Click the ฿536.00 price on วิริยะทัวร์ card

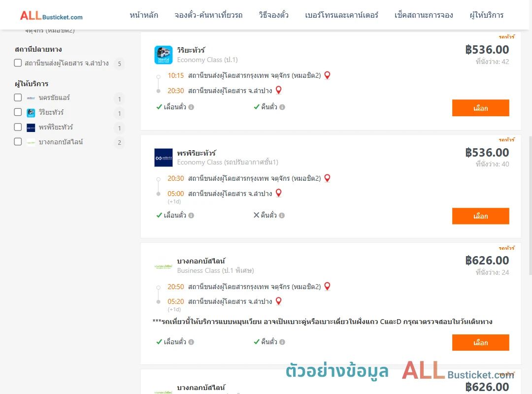point(487,50)
